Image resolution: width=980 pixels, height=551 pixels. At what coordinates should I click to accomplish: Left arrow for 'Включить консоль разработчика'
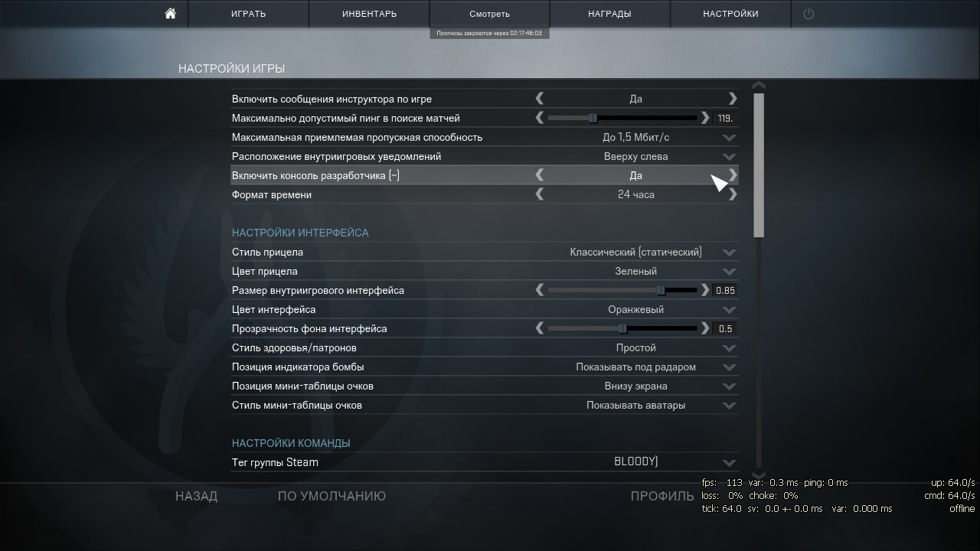coord(540,175)
